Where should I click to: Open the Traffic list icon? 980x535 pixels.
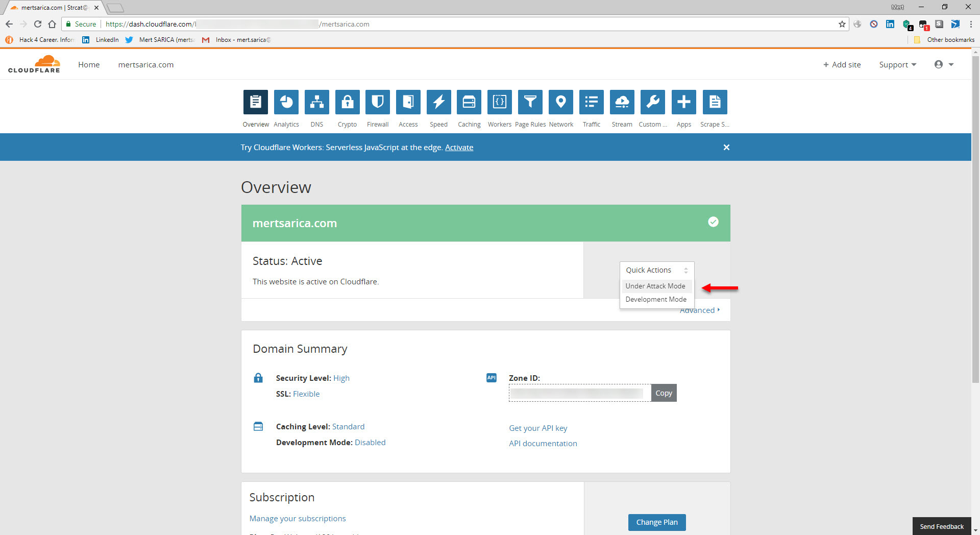pos(592,102)
